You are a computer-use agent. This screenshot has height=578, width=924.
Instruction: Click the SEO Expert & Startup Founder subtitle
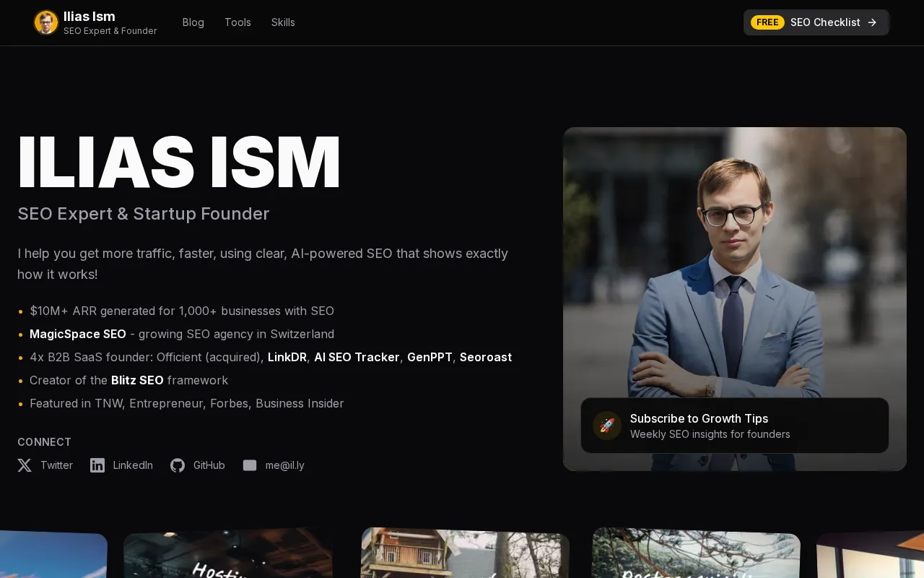point(144,214)
